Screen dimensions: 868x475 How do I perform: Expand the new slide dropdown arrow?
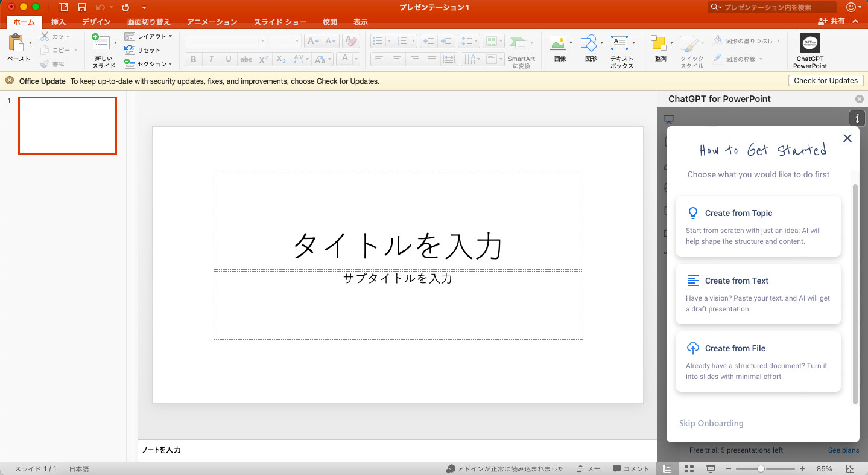(115, 43)
